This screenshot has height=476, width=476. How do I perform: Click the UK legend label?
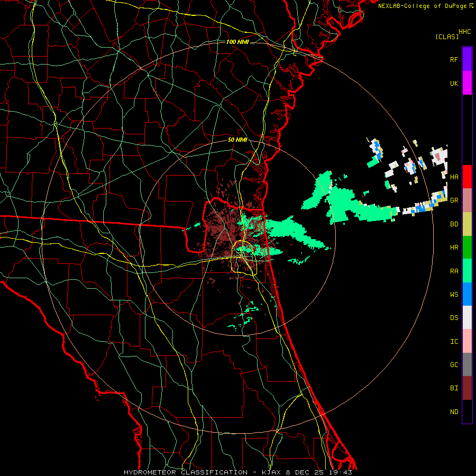pos(454,84)
